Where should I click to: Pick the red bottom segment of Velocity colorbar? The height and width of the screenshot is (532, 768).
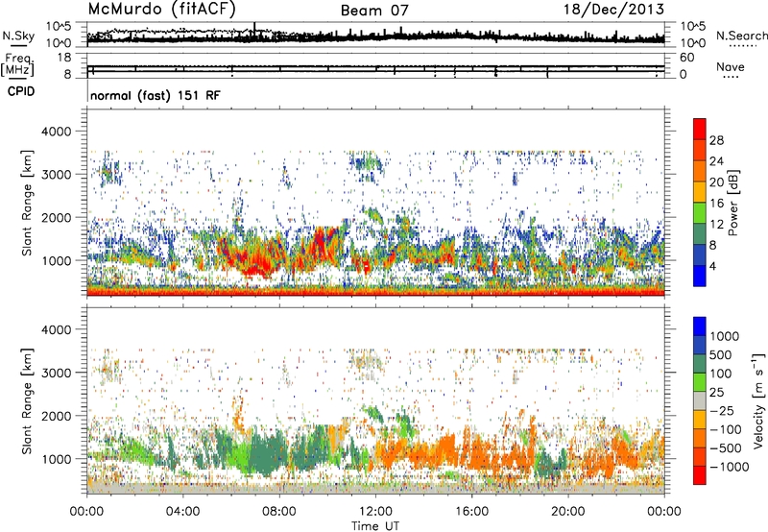click(x=700, y=475)
